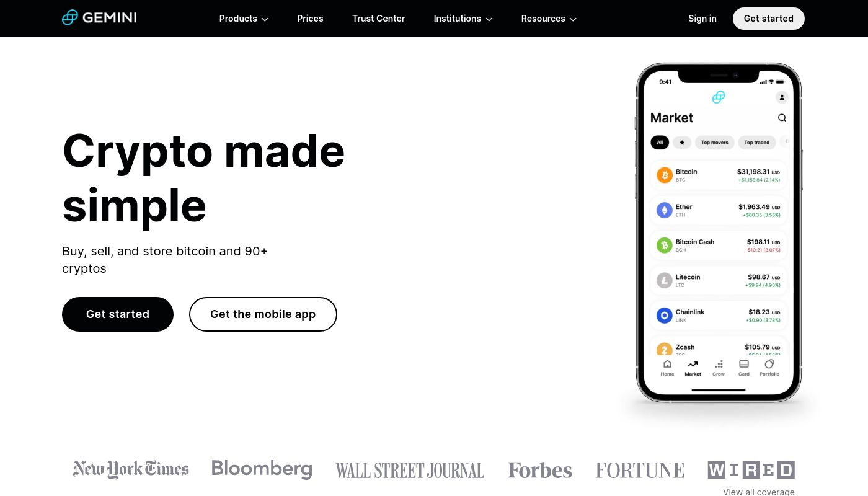Open the Prices menu item
868x496 pixels.
pos(310,19)
